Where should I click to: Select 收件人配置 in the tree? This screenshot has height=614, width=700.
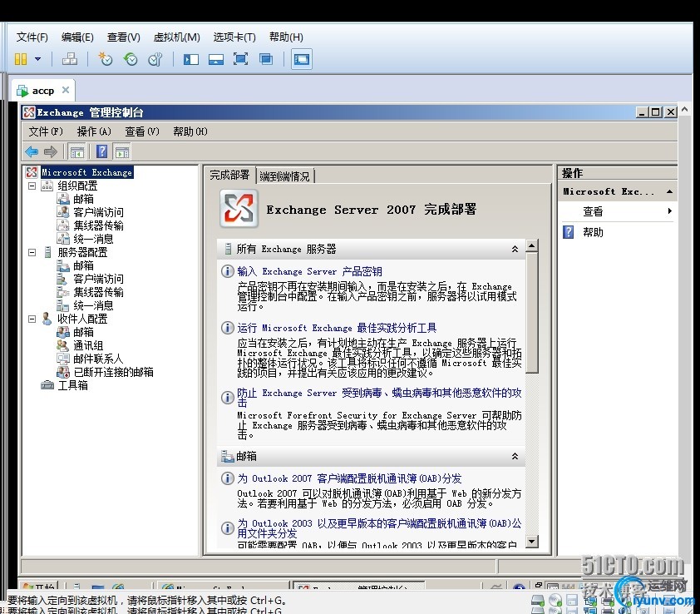coord(82,319)
